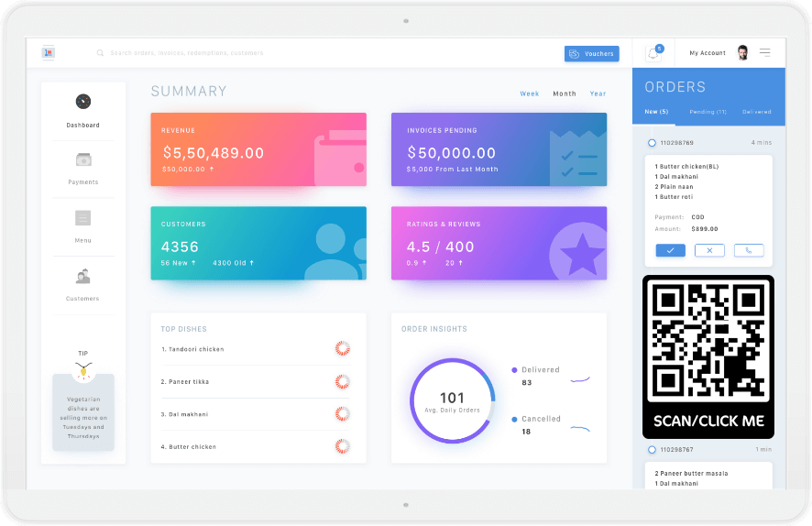Switch summary to Year

[598, 93]
